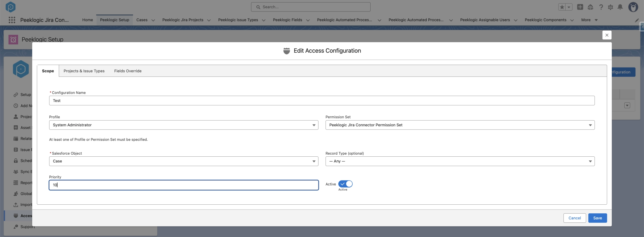Image resolution: width=644 pixels, height=237 pixels.
Task: Expand the Peeklogic Assignable Users chevron
Action: tap(515, 20)
